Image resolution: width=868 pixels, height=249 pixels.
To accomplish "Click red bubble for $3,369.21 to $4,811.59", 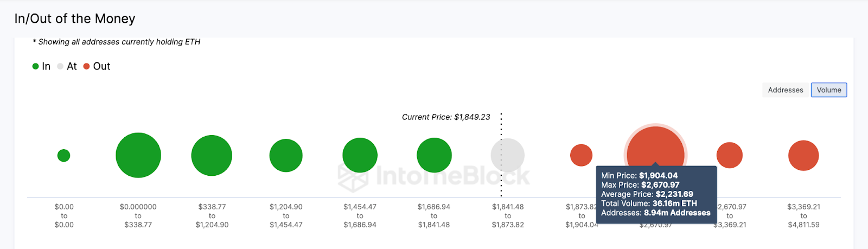I will [x=803, y=156].
